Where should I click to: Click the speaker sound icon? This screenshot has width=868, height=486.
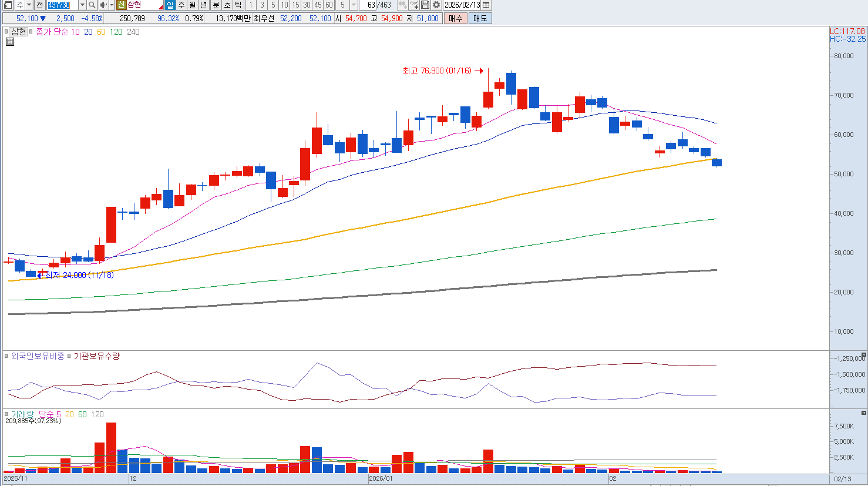click(x=103, y=5)
